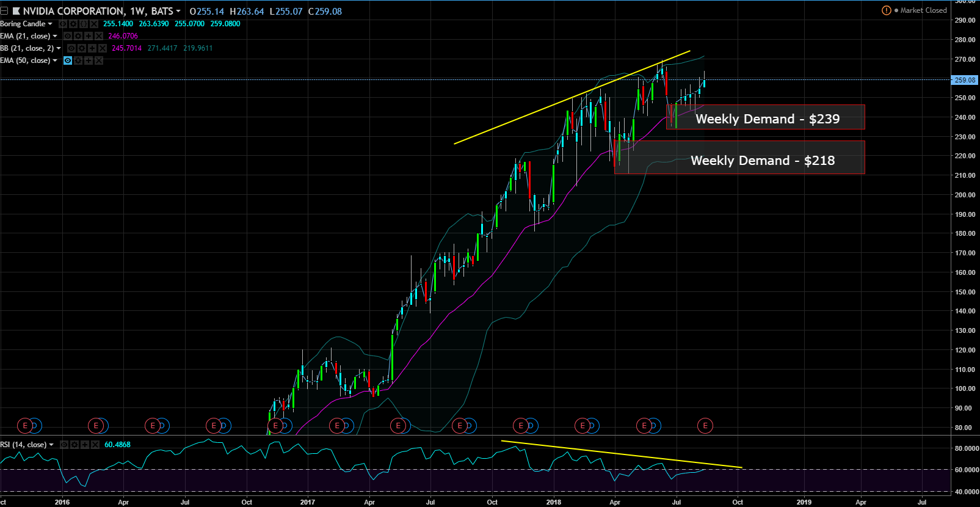Click the earnings E marker near February 2018

point(583,426)
